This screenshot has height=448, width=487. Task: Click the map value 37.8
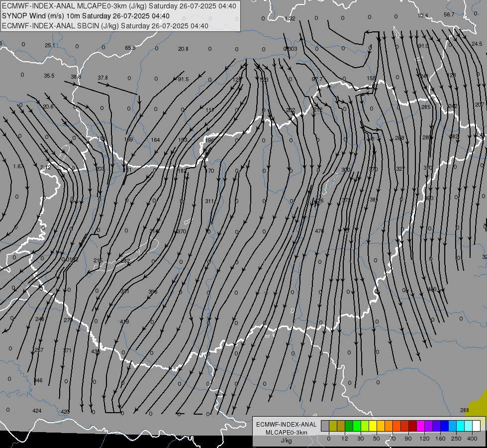pos(103,78)
